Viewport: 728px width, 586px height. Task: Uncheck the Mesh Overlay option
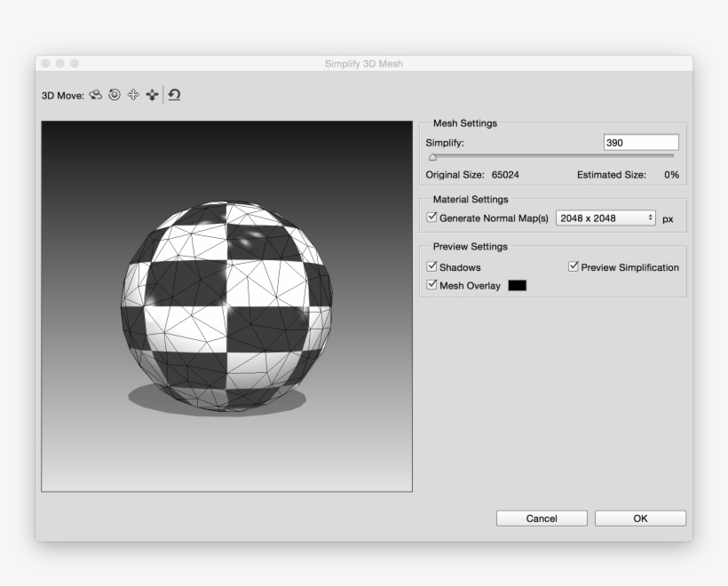click(430, 285)
